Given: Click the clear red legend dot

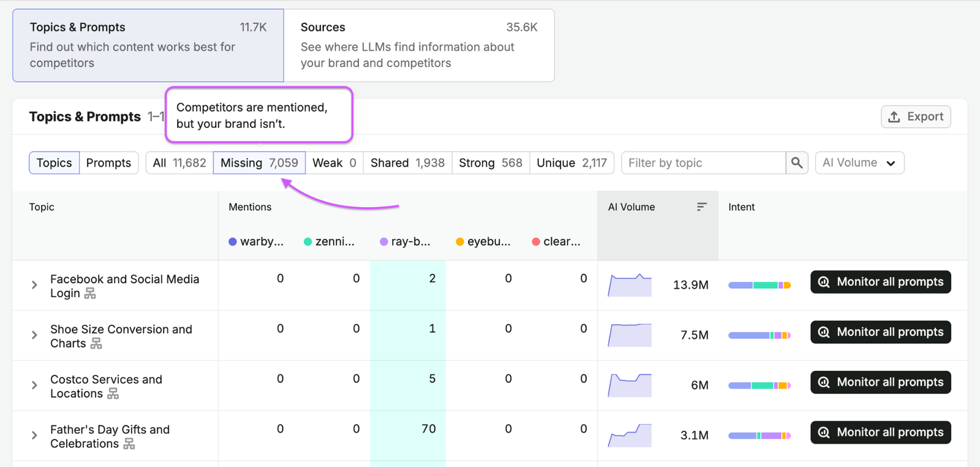Looking at the screenshot, I should pos(536,242).
